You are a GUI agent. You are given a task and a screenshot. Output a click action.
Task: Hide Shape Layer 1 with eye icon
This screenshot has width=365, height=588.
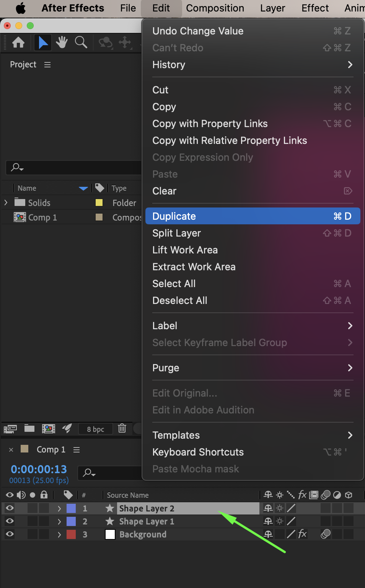[x=10, y=521]
